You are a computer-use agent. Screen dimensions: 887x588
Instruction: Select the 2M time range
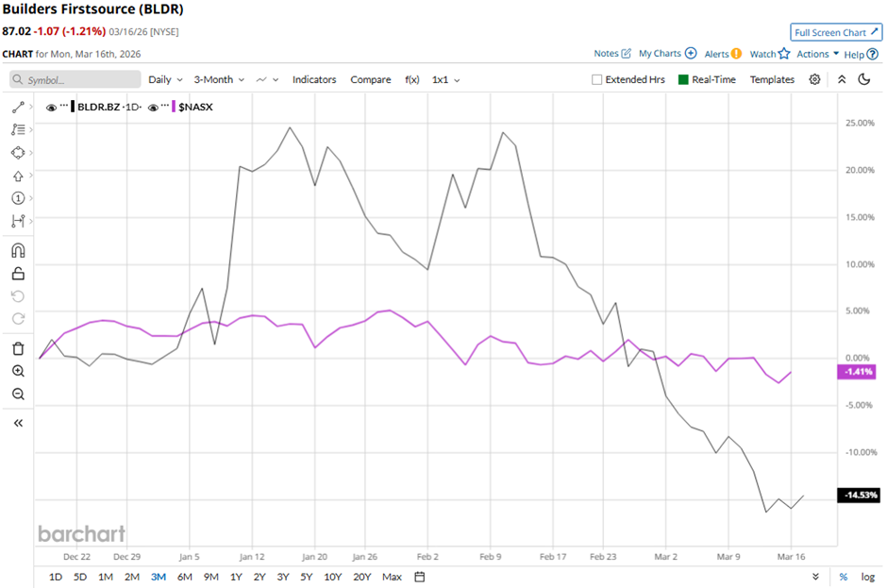(132, 577)
